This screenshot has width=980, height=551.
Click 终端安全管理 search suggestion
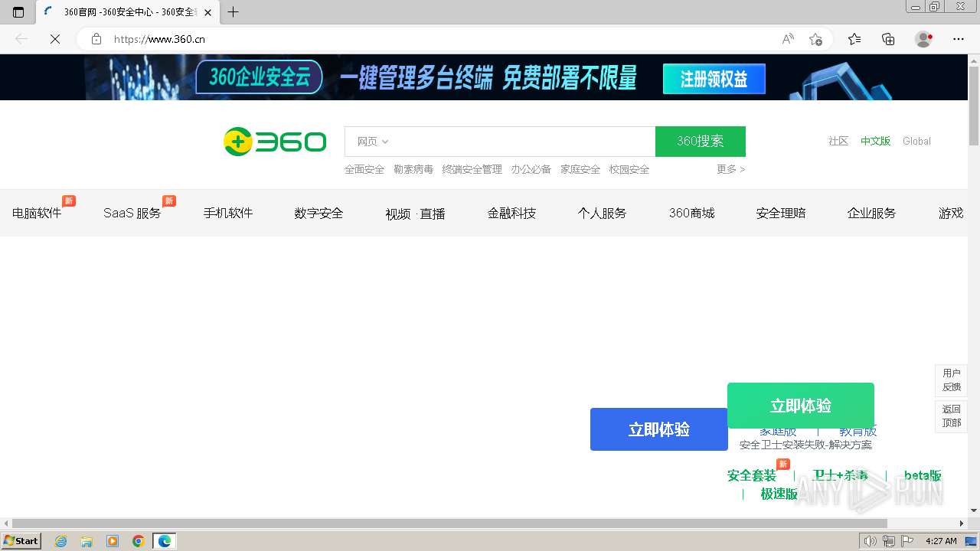[x=472, y=169]
